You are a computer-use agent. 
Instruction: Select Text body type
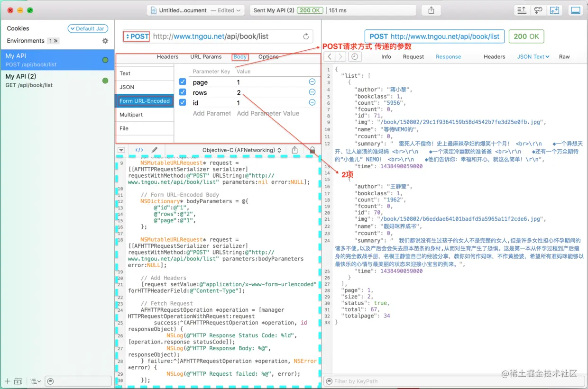coord(145,73)
